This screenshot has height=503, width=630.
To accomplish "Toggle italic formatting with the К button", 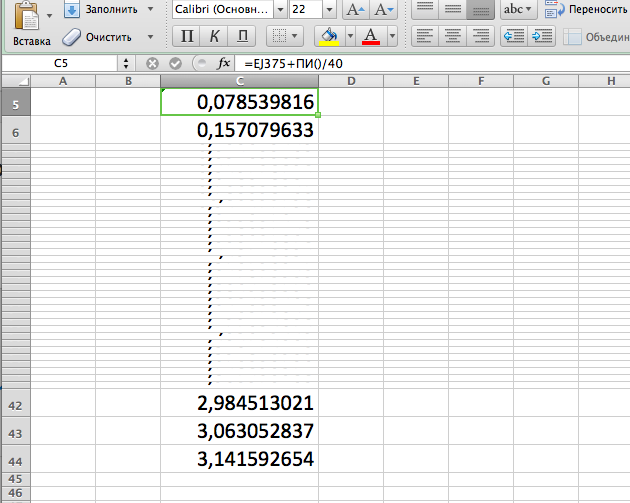I will [215, 37].
